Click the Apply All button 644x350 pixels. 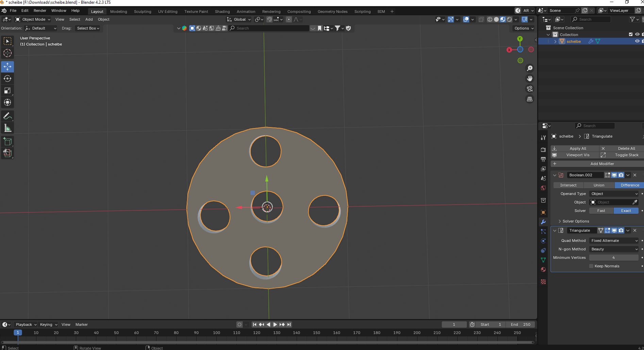click(578, 148)
